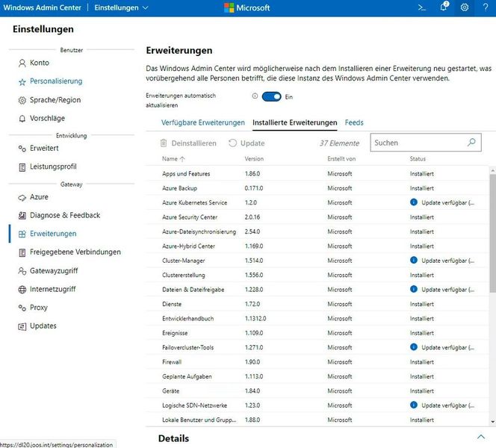Focus the Suchen search field
Screen dimensions: 496x448
426,143
